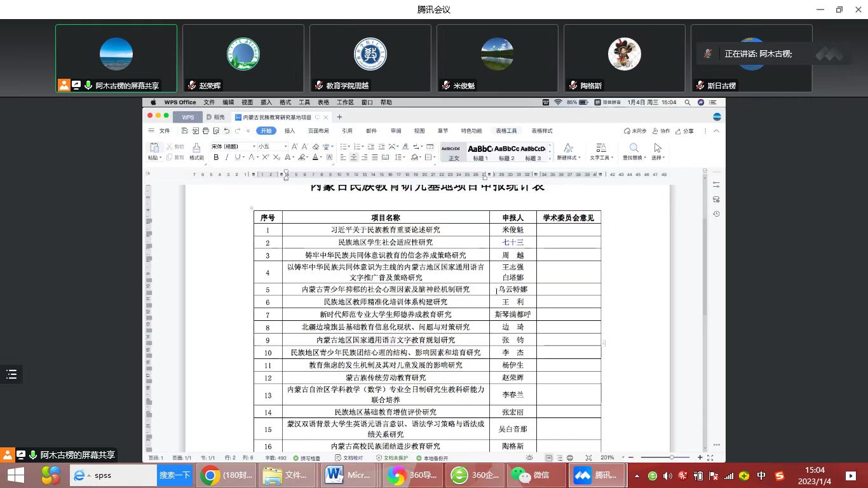This screenshot has height=488, width=868.
Task: Open the font size dropdown 小五
Action: tap(273, 147)
